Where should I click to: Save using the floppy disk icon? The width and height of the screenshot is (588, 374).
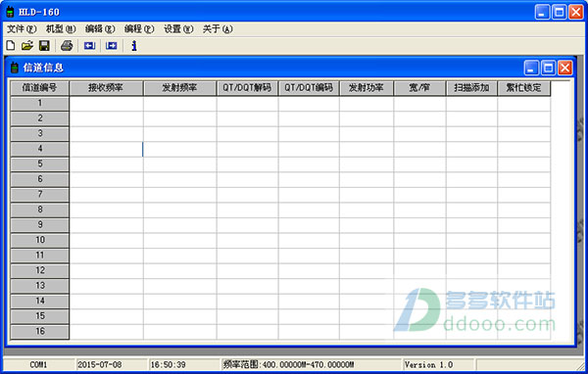point(44,46)
